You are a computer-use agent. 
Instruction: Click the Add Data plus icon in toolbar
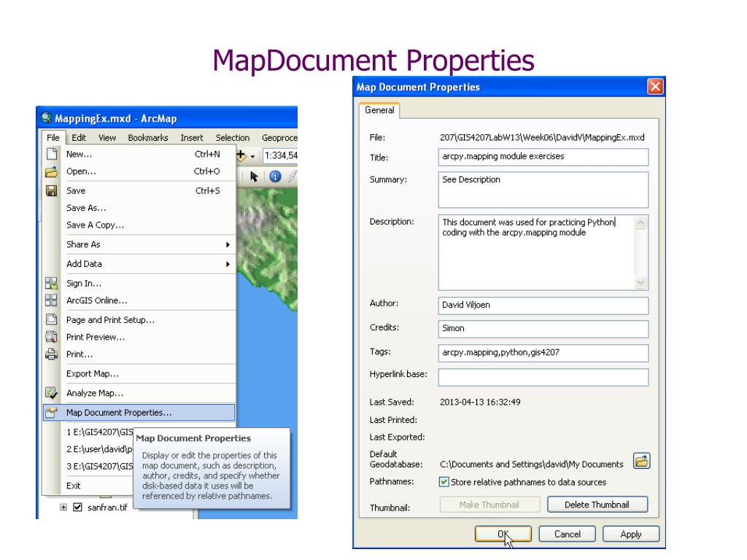241,155
